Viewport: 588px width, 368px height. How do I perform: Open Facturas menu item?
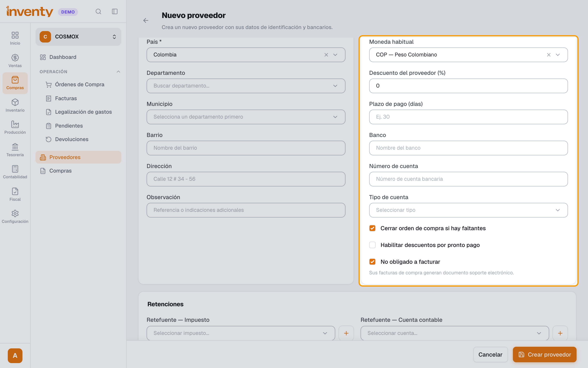coord(81,98)
